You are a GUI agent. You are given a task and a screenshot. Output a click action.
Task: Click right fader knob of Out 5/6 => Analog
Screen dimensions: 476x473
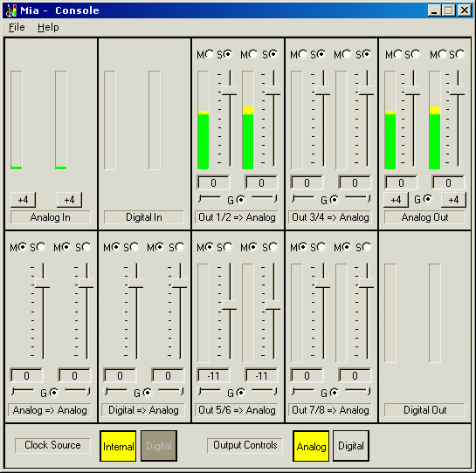pos(273,305)
